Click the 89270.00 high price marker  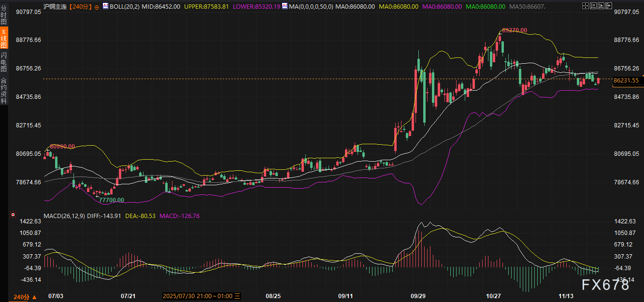point(514,30)
